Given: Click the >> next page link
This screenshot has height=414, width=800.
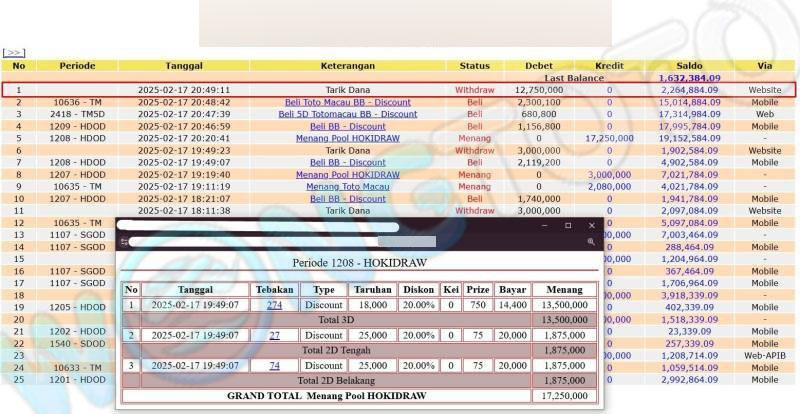Looking at the screenshot, I should click(14, 51).
